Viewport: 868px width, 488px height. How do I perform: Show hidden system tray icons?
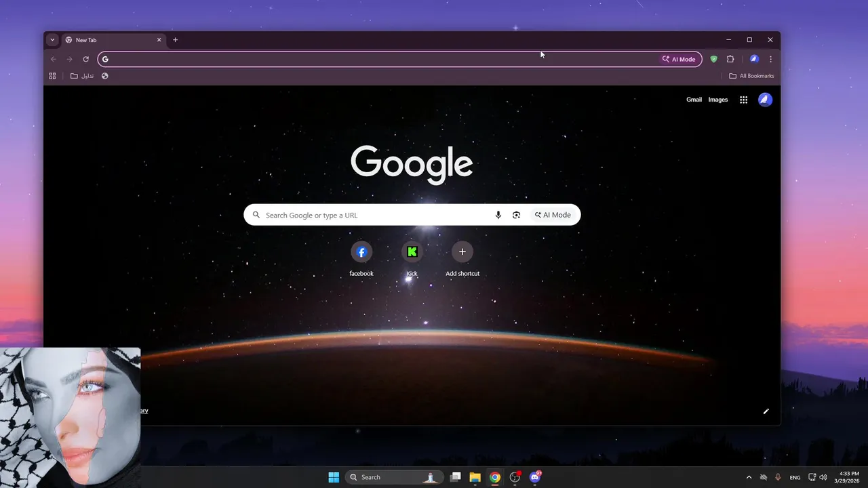click(x=749, y=477)
